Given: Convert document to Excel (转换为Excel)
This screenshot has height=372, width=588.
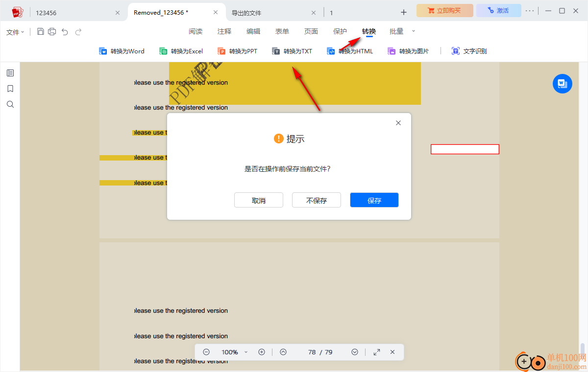Looking at the screenshot, I should 181,51.
